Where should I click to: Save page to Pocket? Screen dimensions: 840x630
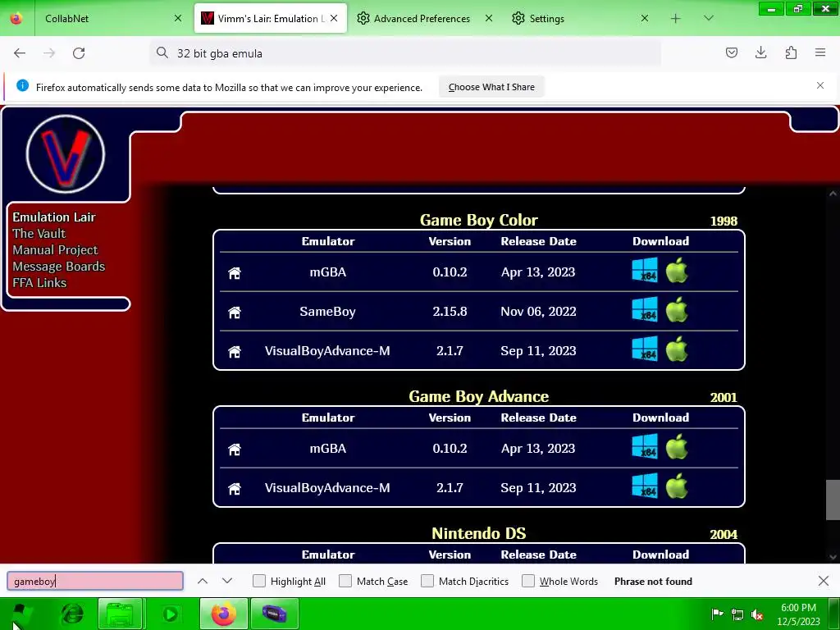731,52
